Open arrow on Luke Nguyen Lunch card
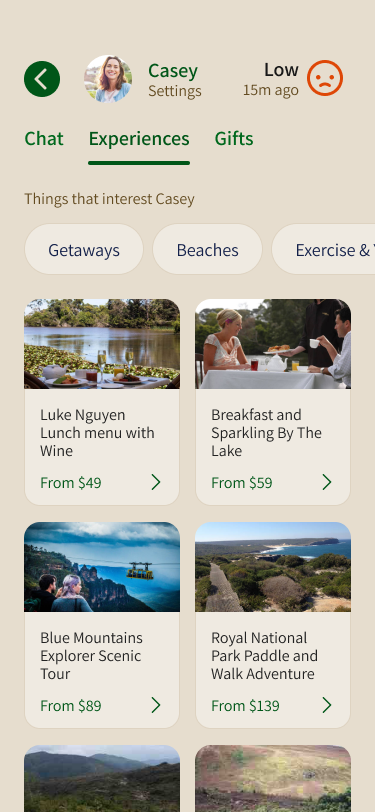Screen dimensions: 375x812 [156, 483]
